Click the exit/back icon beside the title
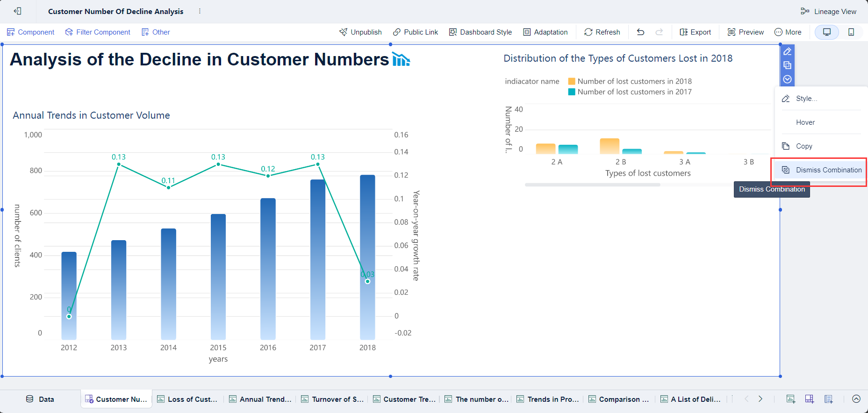Image resolution: width=868 pixels, height=413 pixels. pyautogui.click(x=17, y=11)
